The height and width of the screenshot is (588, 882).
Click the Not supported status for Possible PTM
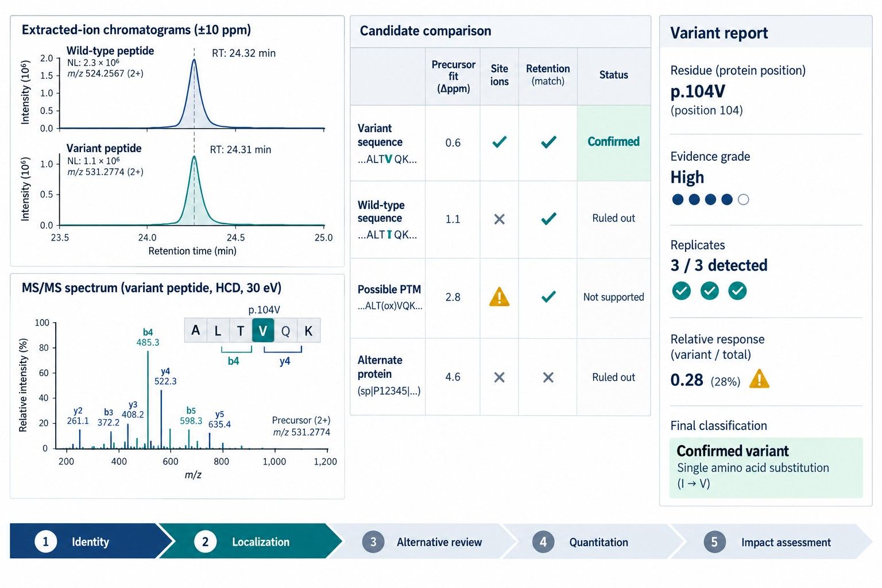pos(613,297)
